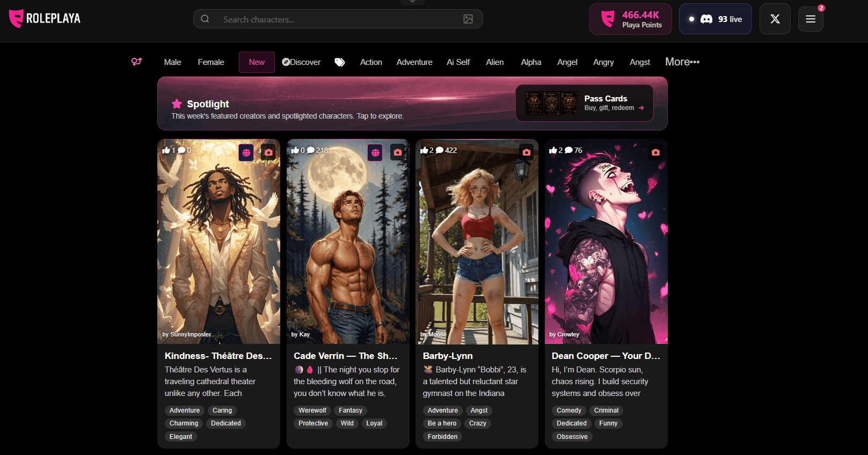Click the Forbidden tag on Barby-Lynn
This screenshot has height=455, width=868.
[x=443, y=437]
